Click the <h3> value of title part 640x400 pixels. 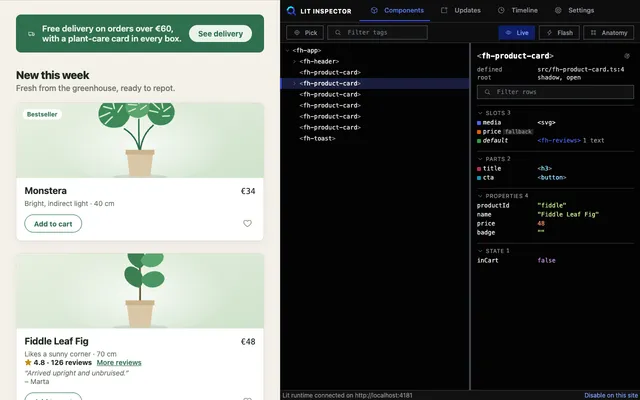(x=544, y=169)
